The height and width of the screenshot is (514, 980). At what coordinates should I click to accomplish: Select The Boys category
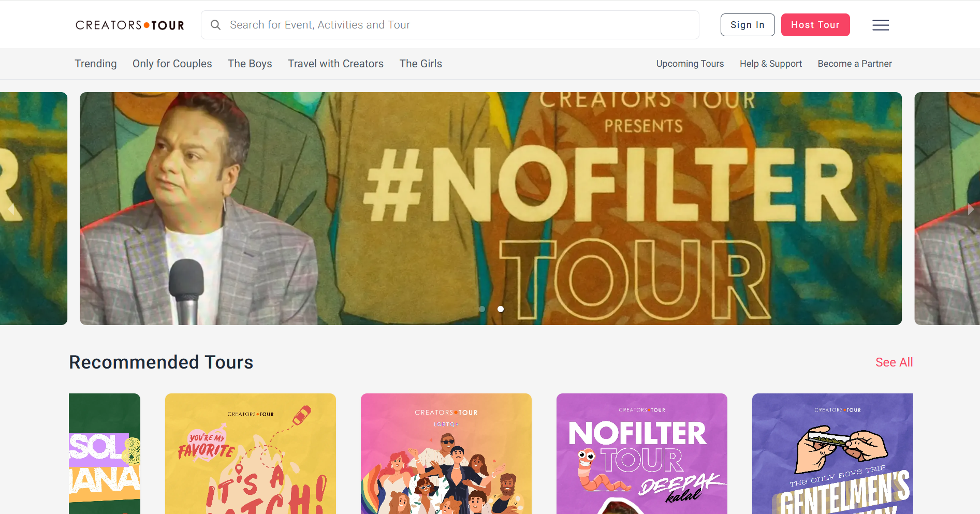tap(250, 64)
